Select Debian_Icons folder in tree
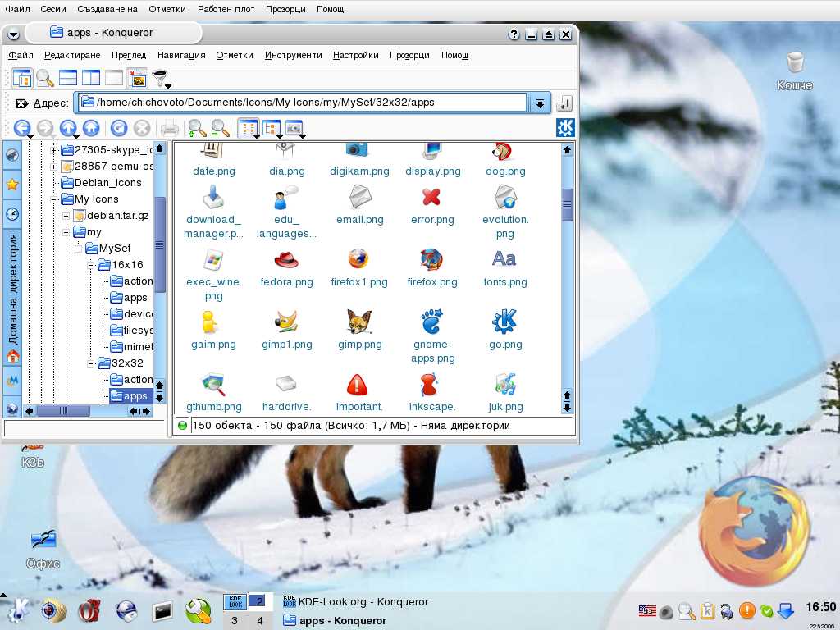Viewport: 840px width, 630px height. tap(101, 183)
